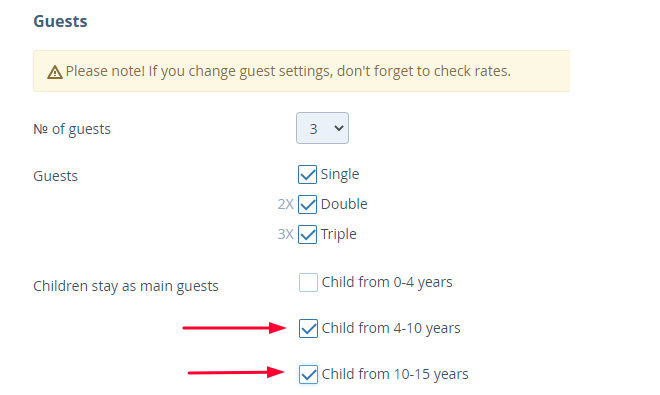Click the 'Triple' option label text

pyautogui.click(x=338, y=234)
